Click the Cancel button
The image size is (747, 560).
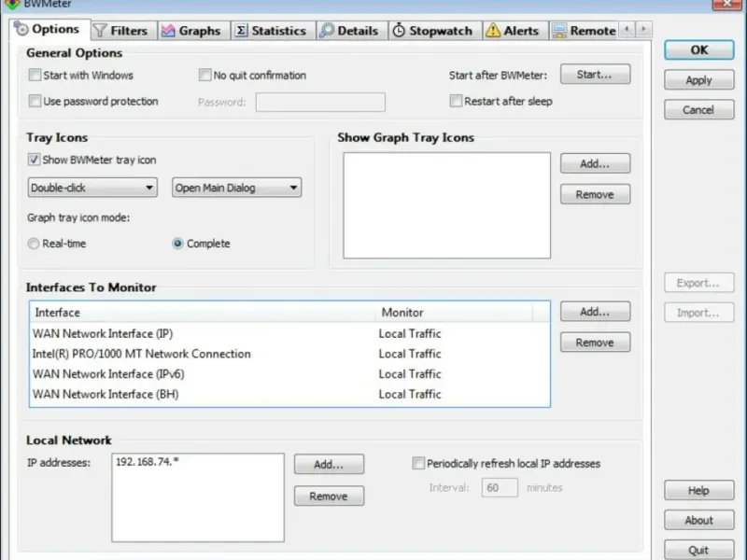point(698,109)
